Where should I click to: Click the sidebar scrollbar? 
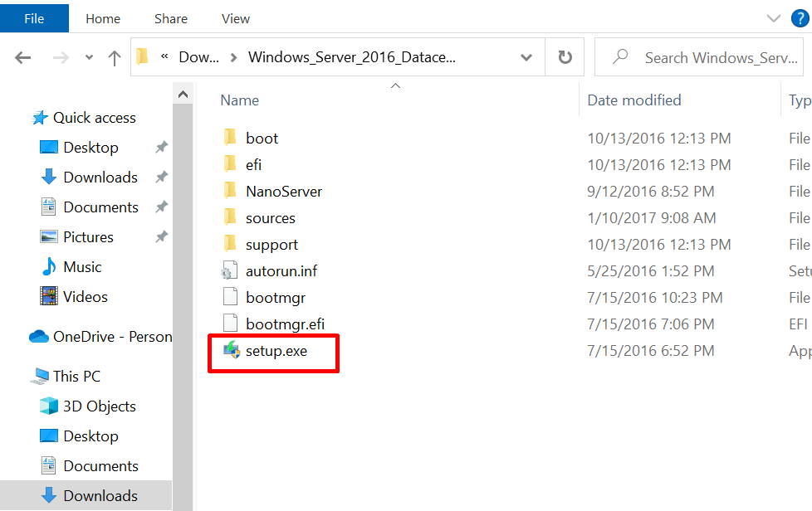click(x=183, y=207)
